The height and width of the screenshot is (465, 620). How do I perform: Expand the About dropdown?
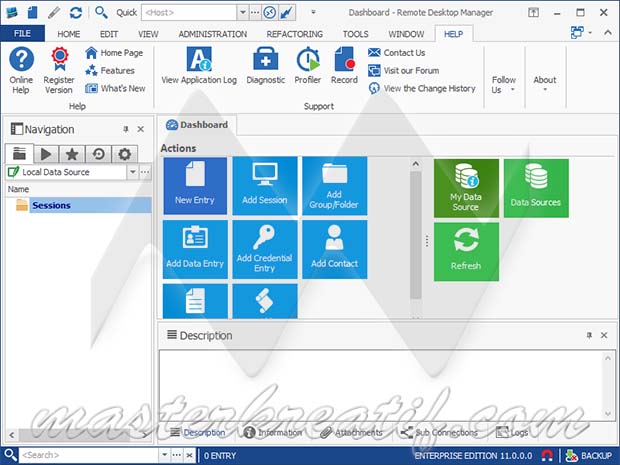click(544, 83)
